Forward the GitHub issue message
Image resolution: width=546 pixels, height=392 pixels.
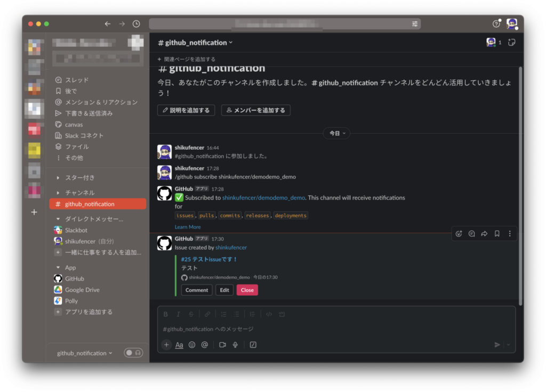coord(484,234)
